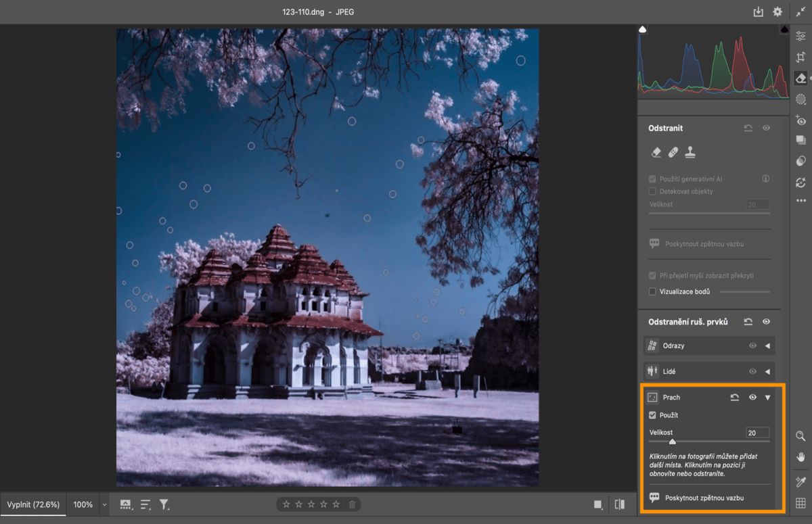Toggle Vizualizace bodů checkbox

pos(652,291)
